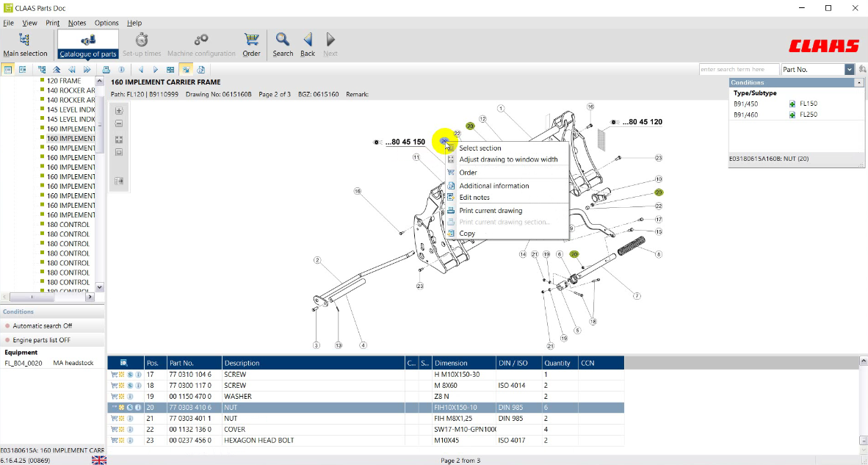Click the FL150 plus icon in Conditions
This screenshot has width=868, height=465.
[x=792, y=104]
